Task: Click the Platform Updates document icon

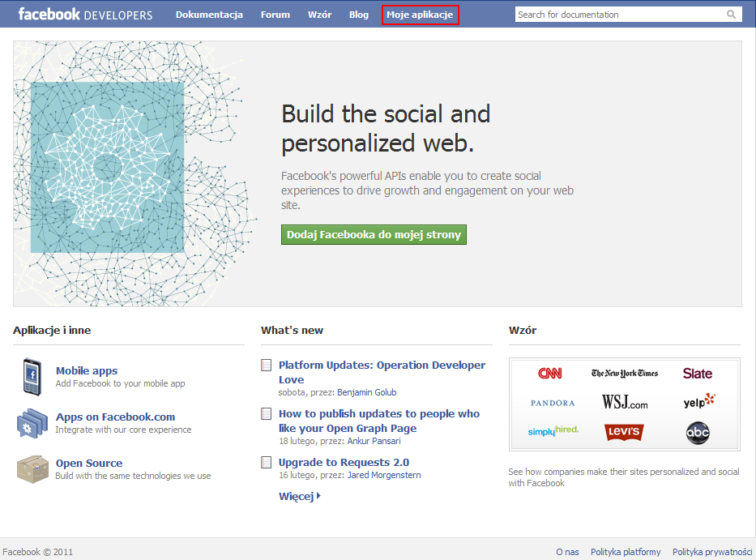Action: coord(266,365)
